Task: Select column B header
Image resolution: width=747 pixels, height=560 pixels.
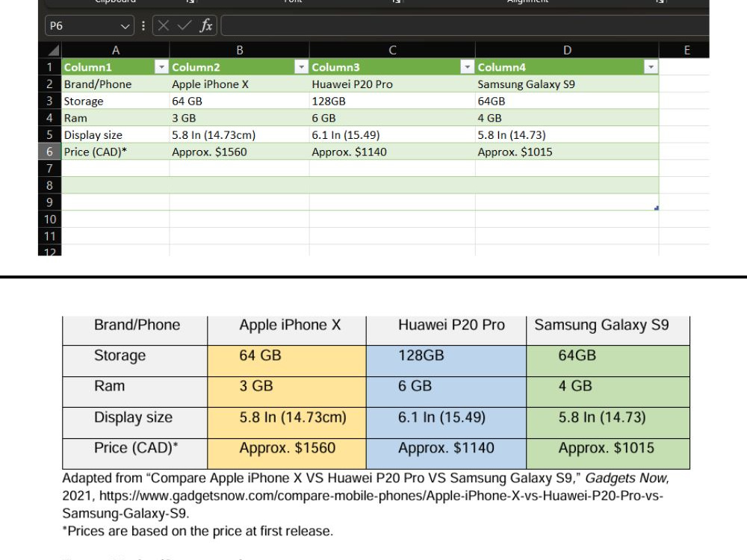Action: pyautogui.click(x=239, y=50)
